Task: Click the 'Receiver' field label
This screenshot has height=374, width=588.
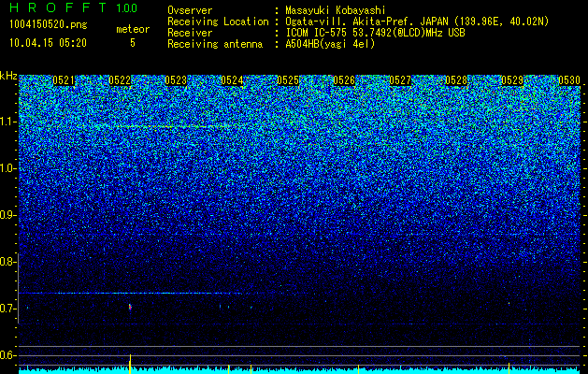Action: [x=190, y=33]
